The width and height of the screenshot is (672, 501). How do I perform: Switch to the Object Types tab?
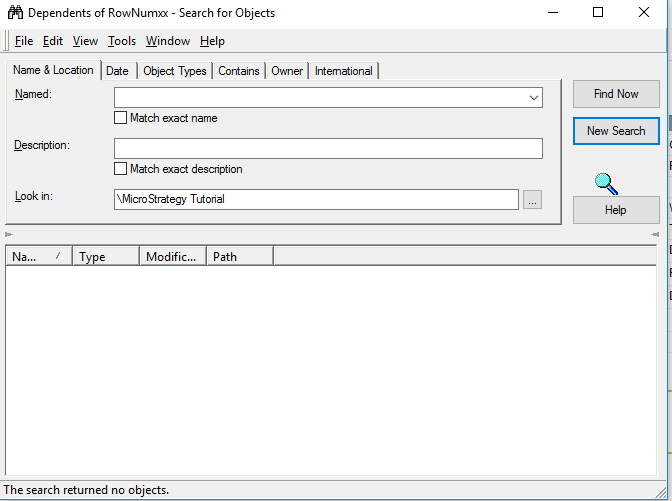(x=175, y=71)
